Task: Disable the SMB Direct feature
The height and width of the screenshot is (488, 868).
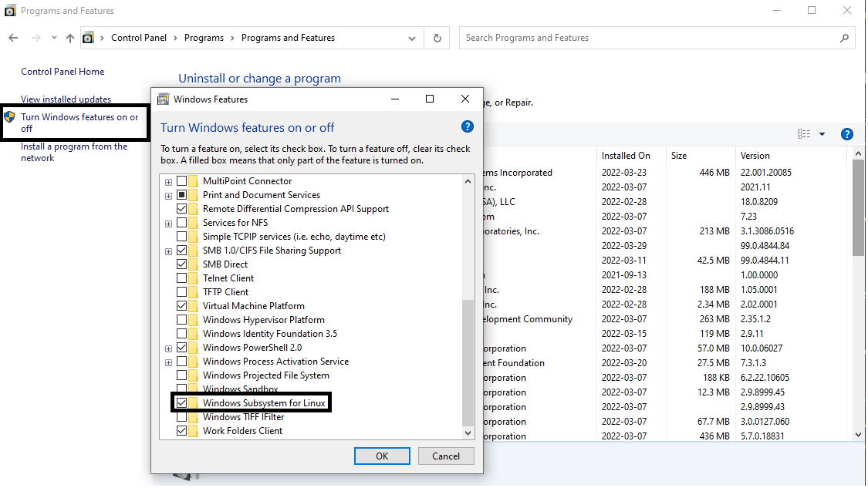Action: pos(182,264)
